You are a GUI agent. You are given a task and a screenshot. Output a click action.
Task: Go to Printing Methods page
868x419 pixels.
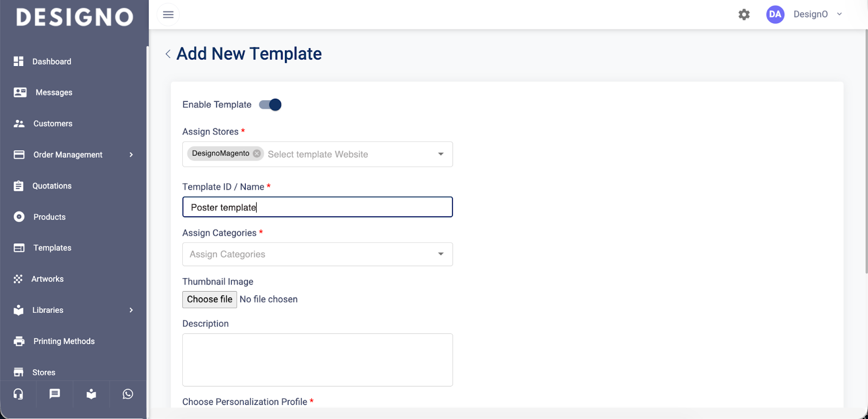pos(63,341)
